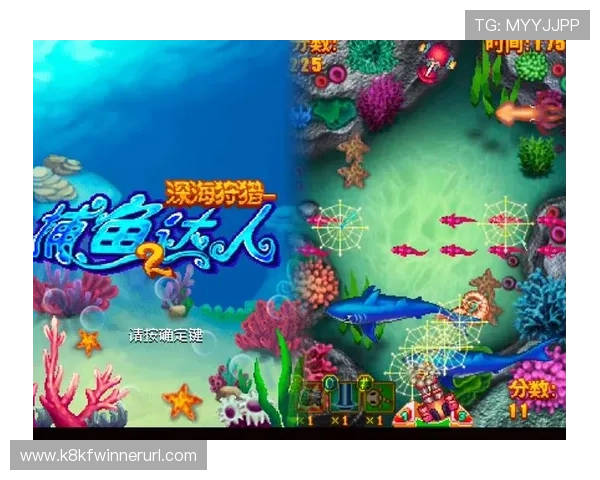This screenshot has height=480, width=600.
Task: Click the TG: MYYJJPP label
Action: pyautogui.click(x=527, y=24)
